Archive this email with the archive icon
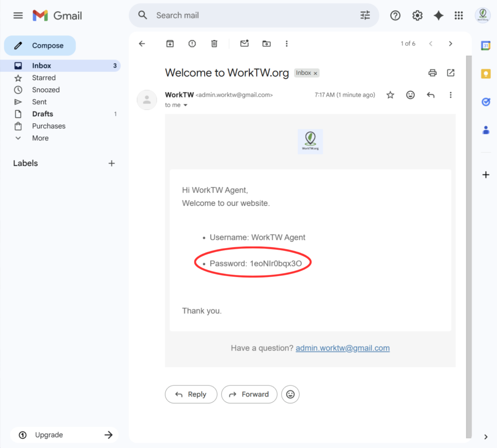Screen dimensions: 497x448 click(170, 44)
